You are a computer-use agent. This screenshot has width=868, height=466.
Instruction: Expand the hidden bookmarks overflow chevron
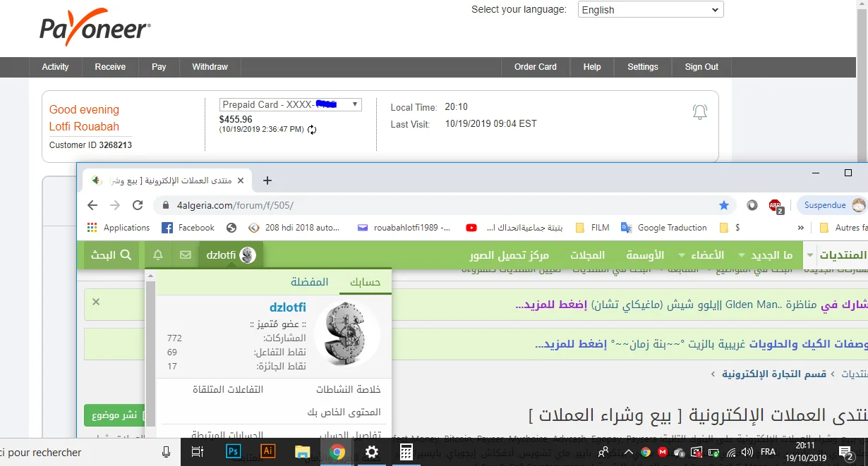[800, 228]
